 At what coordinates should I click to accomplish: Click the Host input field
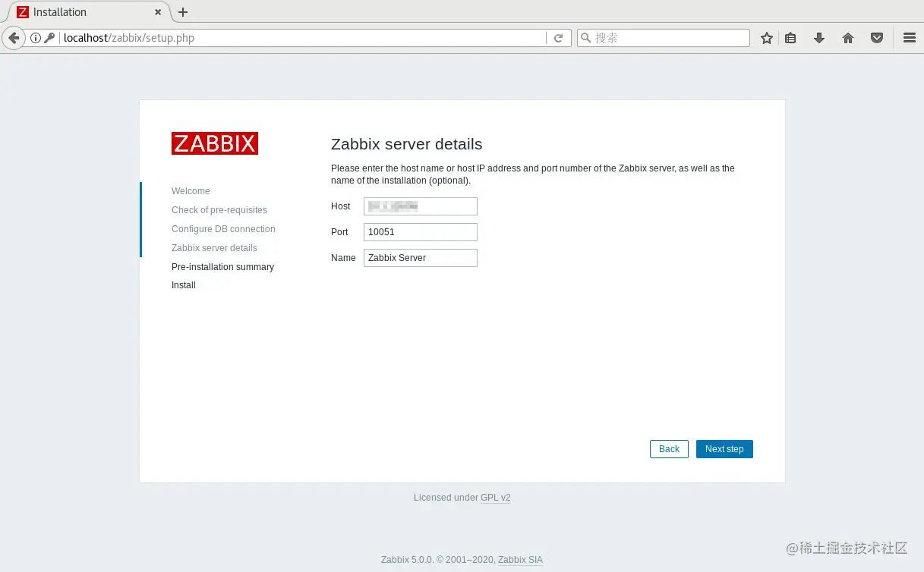tap(421, 206)
